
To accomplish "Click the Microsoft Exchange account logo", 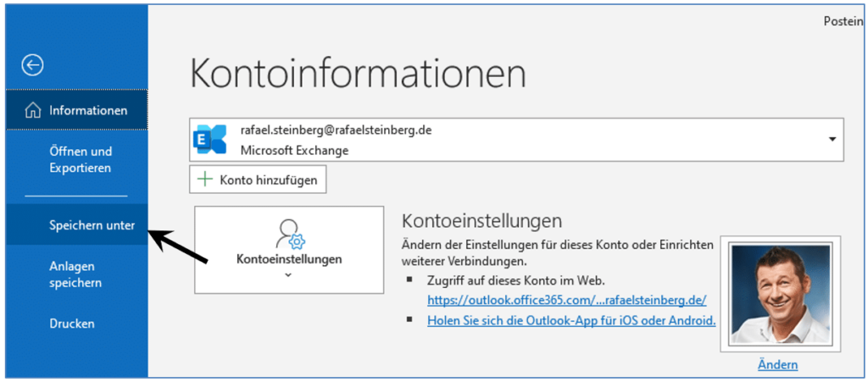I will 210,139.
